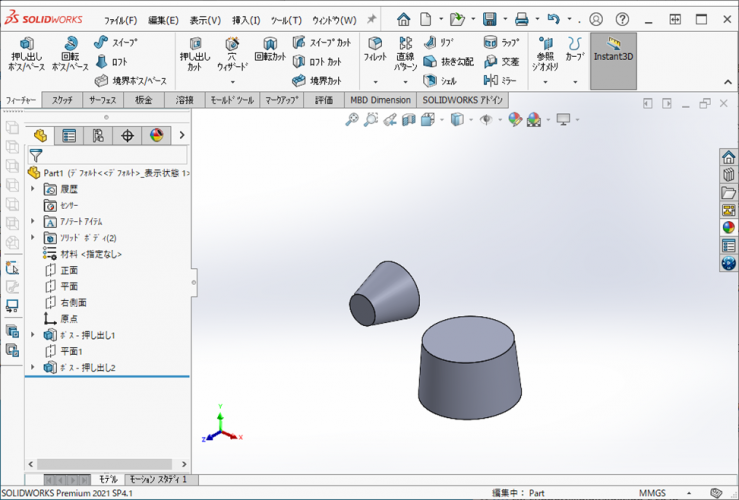
Task: Expand the ボス-押し出し1 feature node
Action: 33,335
